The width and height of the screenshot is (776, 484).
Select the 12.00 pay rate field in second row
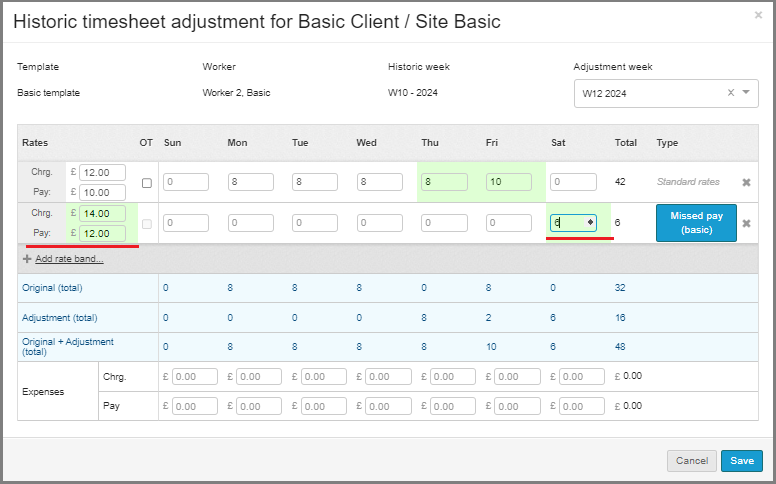(x=102, y=233)
